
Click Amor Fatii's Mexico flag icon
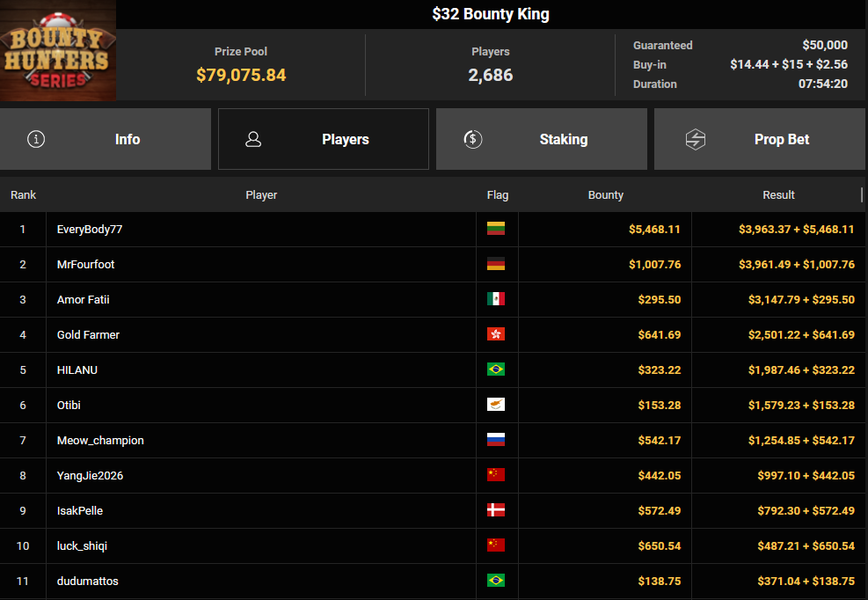496,299
